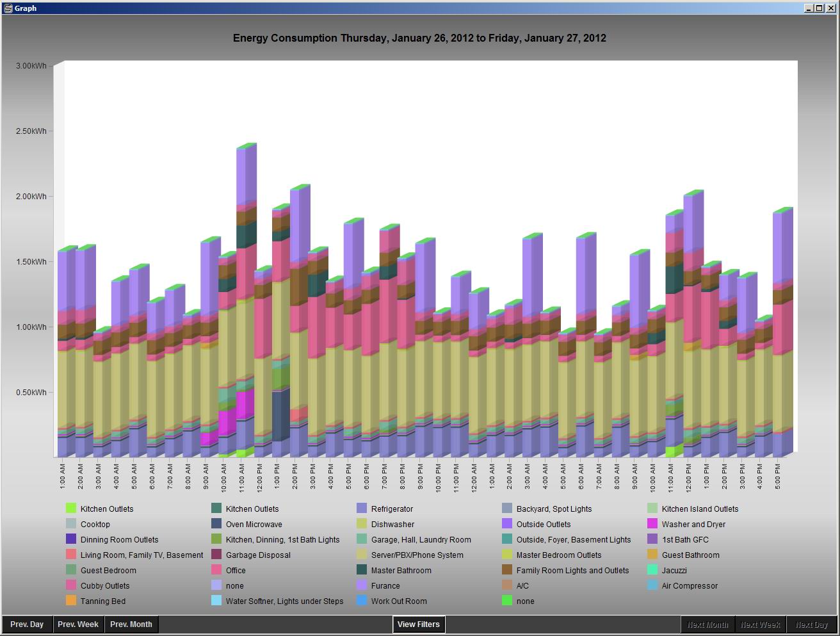Click the Family Room Lights and Outlets label

click(x=572, y=571)
